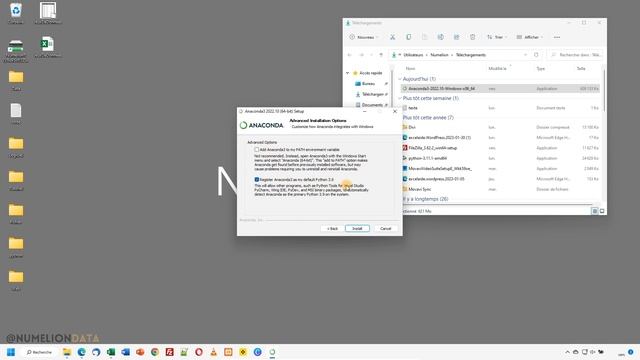Open Word from the taskbar

(x=125, y=352)
